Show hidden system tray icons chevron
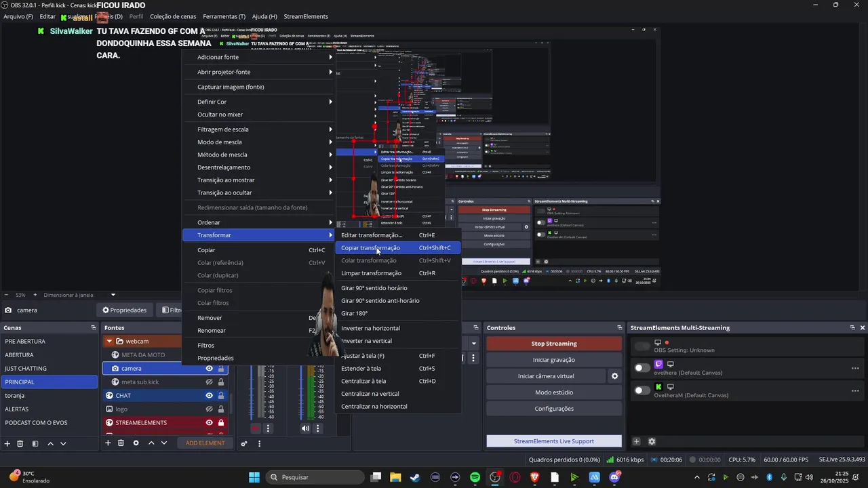Screen dimensions: 868x488 click(697, 477)
